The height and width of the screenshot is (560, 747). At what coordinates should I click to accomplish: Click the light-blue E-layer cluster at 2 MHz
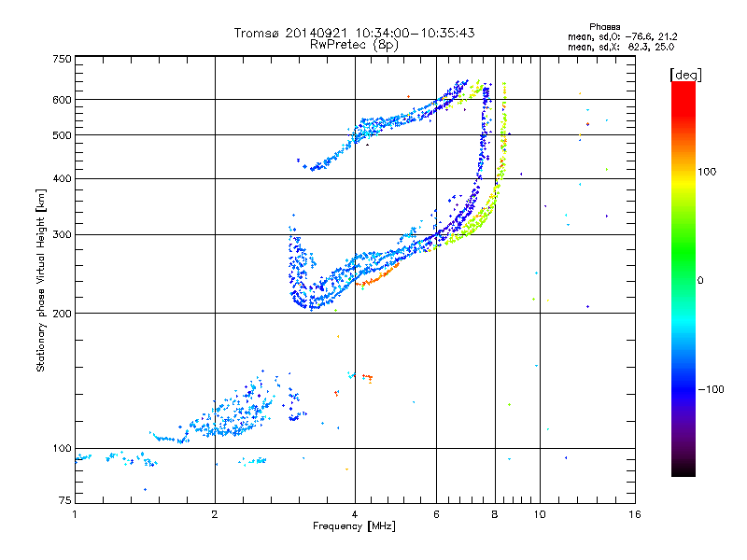pos(229,410)
